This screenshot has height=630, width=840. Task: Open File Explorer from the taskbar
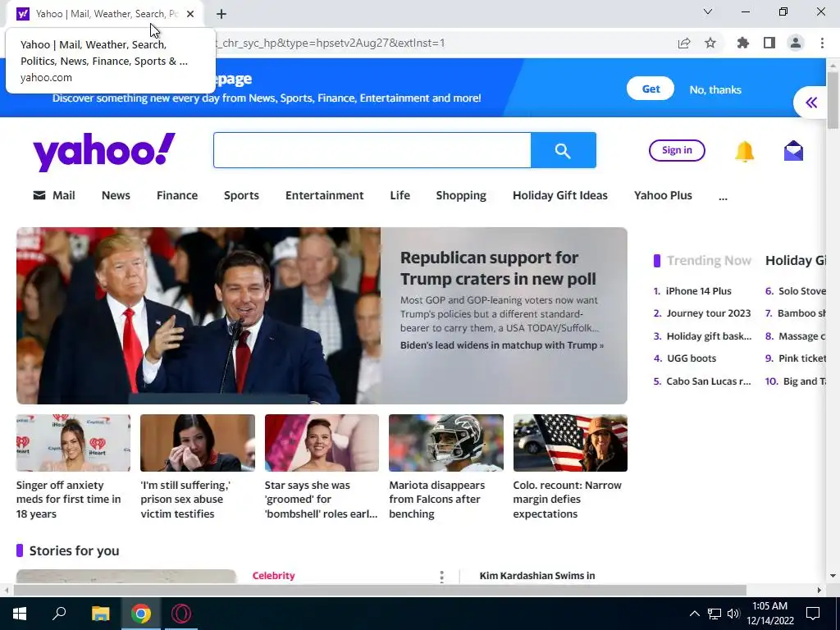(100, 614)
